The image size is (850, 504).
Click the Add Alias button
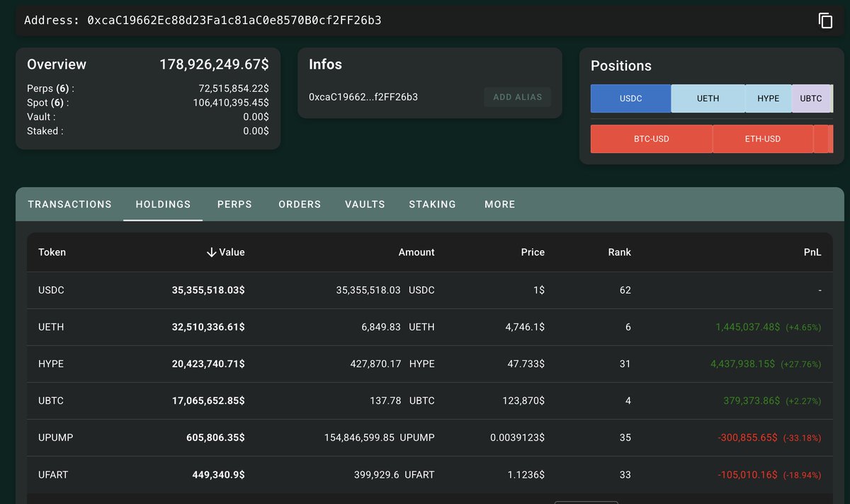[517, 97]
